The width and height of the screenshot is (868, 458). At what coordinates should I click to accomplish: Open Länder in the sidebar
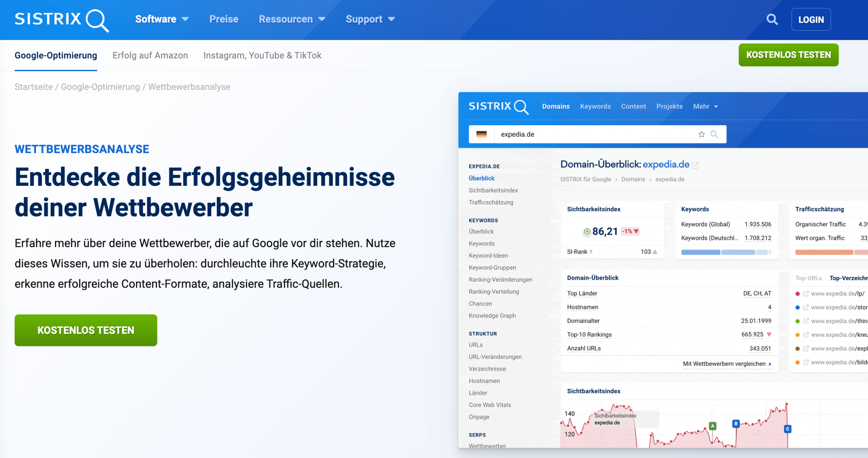[x=478, y=393]
